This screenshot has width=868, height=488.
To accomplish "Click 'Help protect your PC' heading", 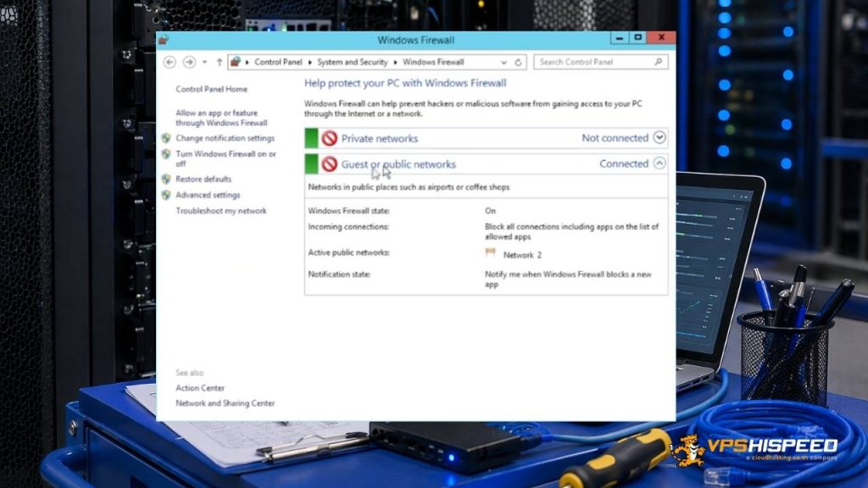I will (405, 83).
